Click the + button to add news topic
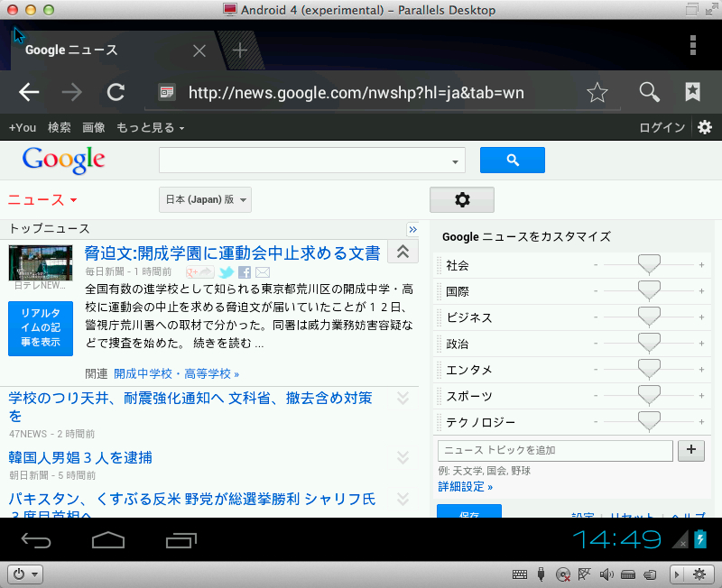The width and height of the screenshot is (722, 588). [x=691, y=450]
